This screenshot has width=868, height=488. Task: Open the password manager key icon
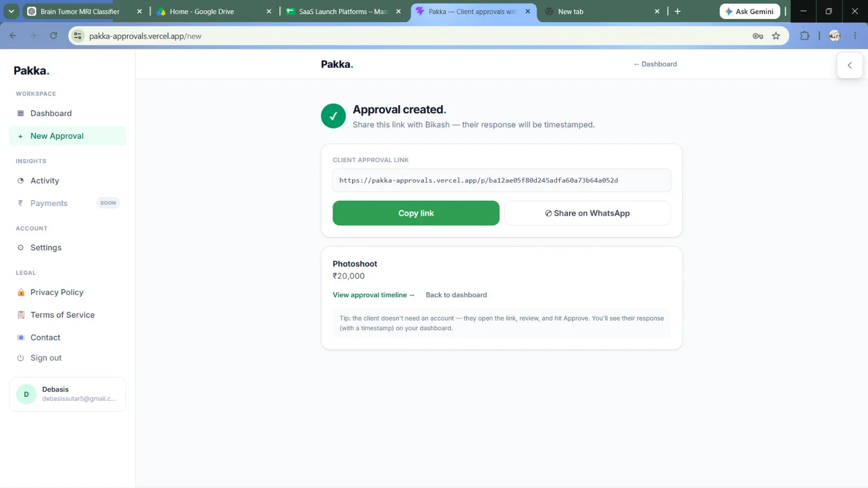click(758, 36)
